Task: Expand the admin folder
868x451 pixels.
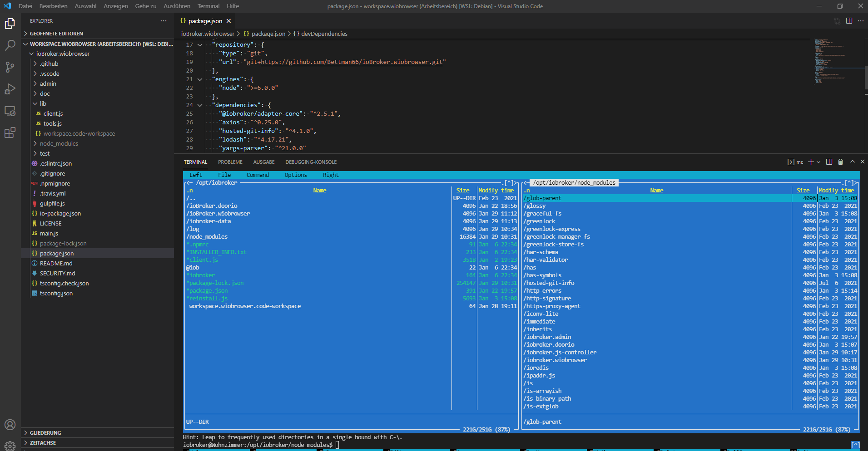Action: (x=98, y=83)
